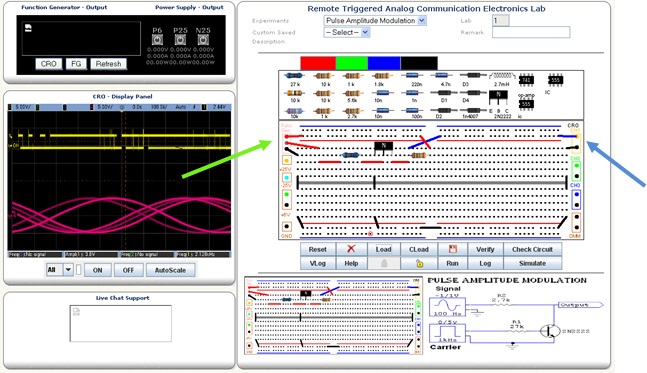Switch the display to FG view

[x=76, y=64]
